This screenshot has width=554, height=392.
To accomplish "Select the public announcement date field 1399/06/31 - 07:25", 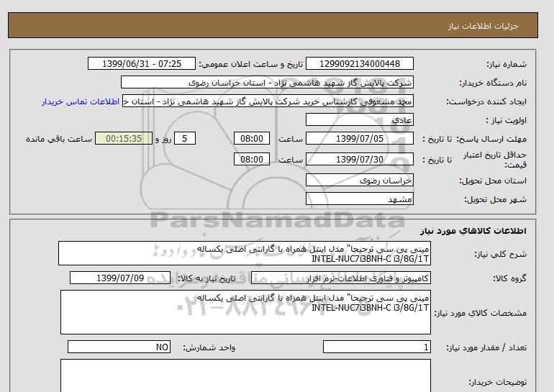I will [x=141, y=64].
